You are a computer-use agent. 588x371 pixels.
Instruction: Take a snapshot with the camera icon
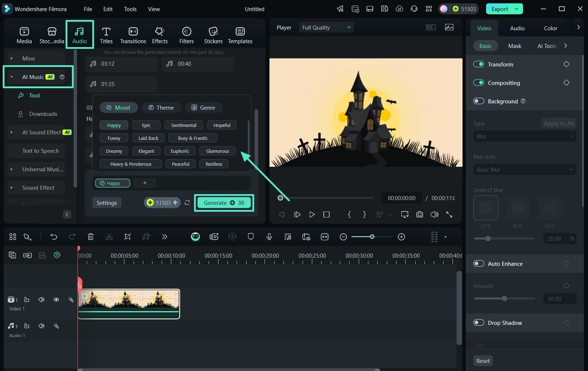pos(420,214)
